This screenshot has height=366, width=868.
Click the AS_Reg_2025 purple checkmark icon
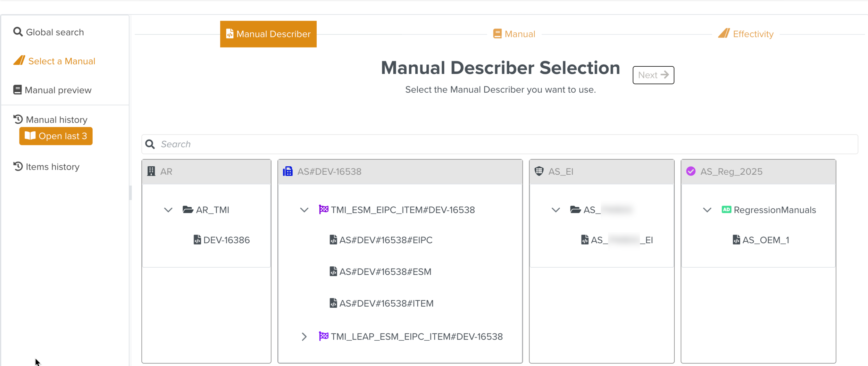pyautogui.click(x=691, y=172)
